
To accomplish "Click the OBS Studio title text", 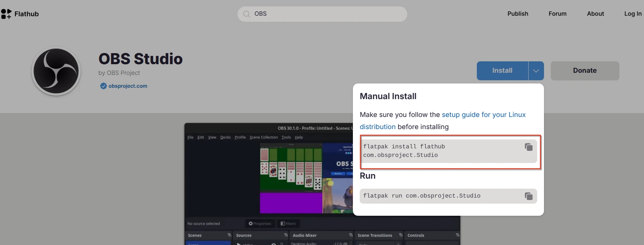I will pyautogui.click(x=140, y=59).
